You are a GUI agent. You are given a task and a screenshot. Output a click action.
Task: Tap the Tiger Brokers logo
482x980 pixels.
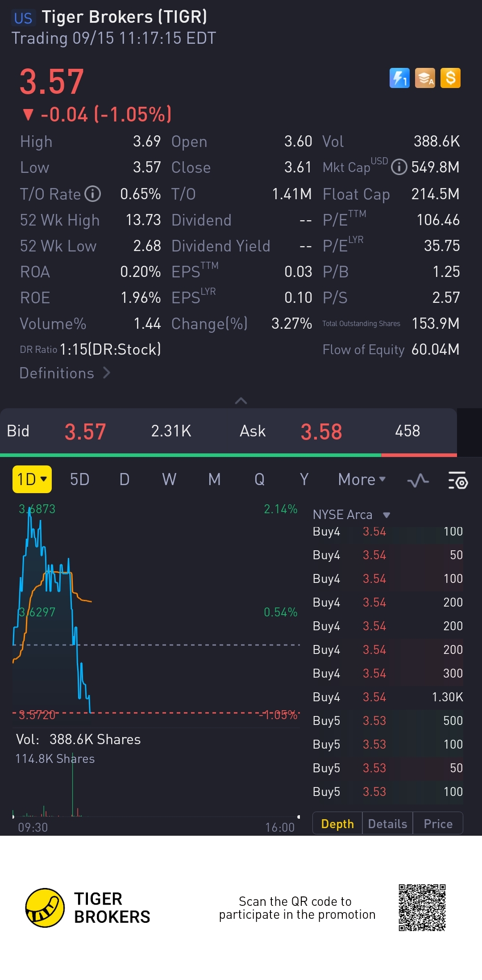45,908
